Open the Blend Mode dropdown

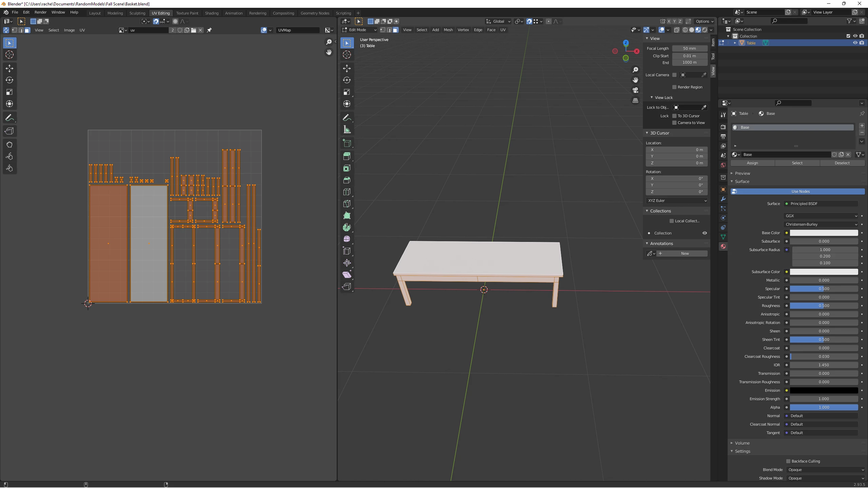[x=825, y=470]
